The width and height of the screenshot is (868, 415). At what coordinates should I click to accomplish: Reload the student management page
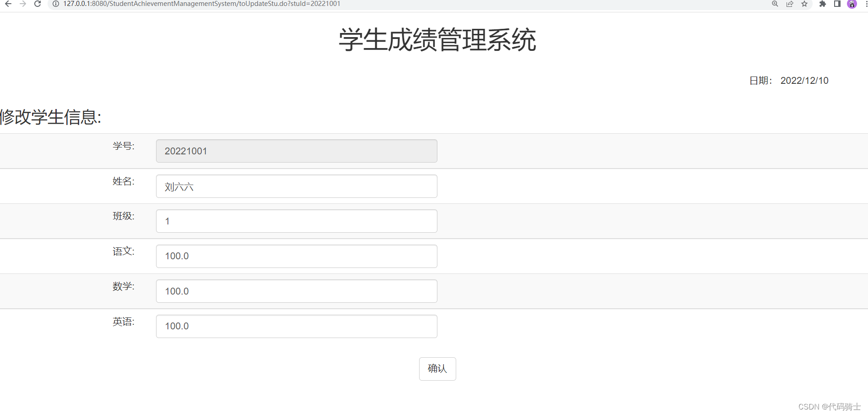[37, 4]
